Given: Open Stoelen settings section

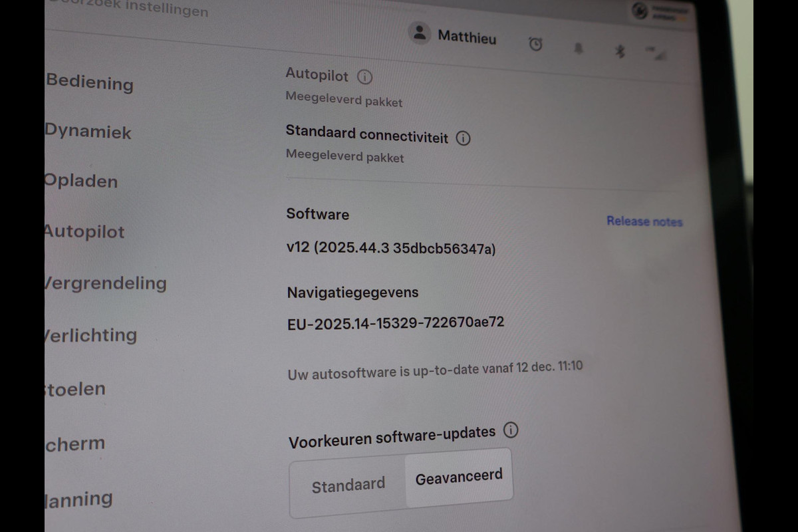Looking at the screenshot, I should coord(75,388).
